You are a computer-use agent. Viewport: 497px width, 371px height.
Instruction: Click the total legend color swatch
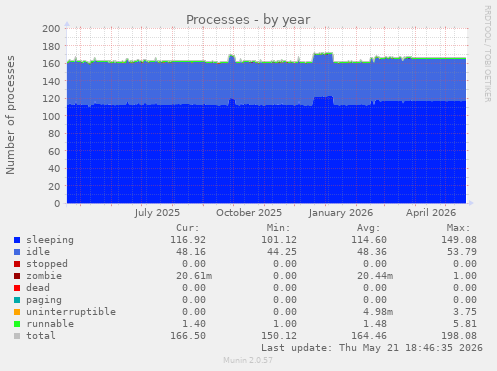coord(17,336)
